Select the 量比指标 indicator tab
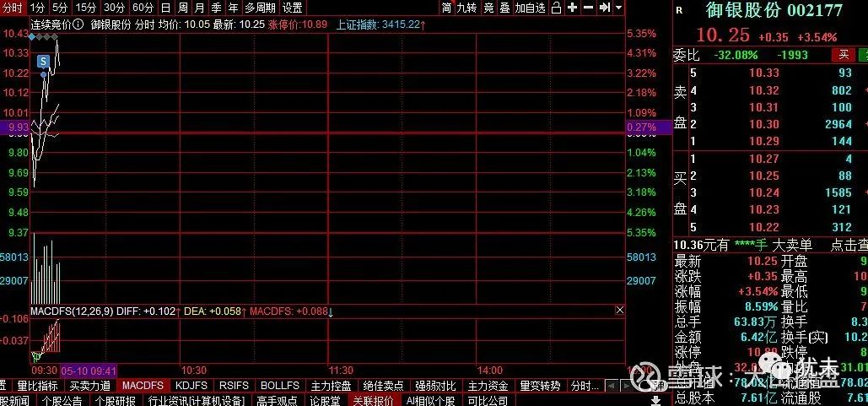Image resolution: width=868 pixels, height=406 pixels. (37, 386)
